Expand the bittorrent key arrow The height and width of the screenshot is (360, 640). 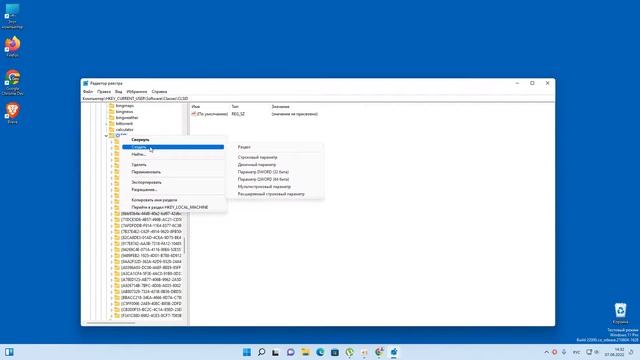click(x=106, y=124)
